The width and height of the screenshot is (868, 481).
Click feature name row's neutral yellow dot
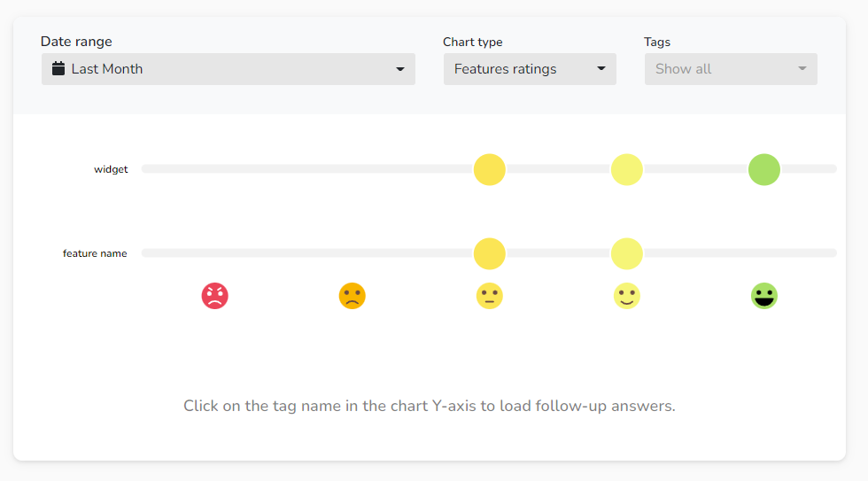tap(489, 253)
